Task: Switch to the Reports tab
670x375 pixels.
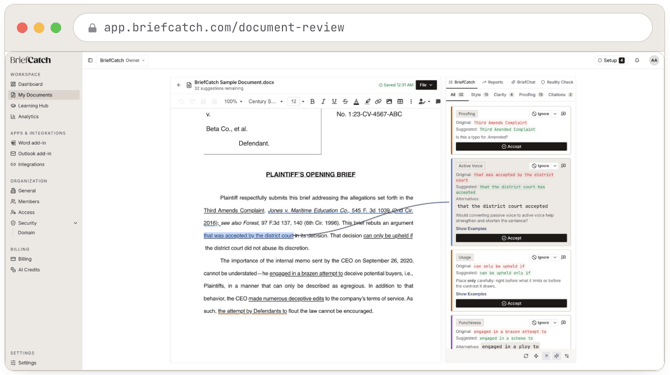Action: [x=492, y=82]
